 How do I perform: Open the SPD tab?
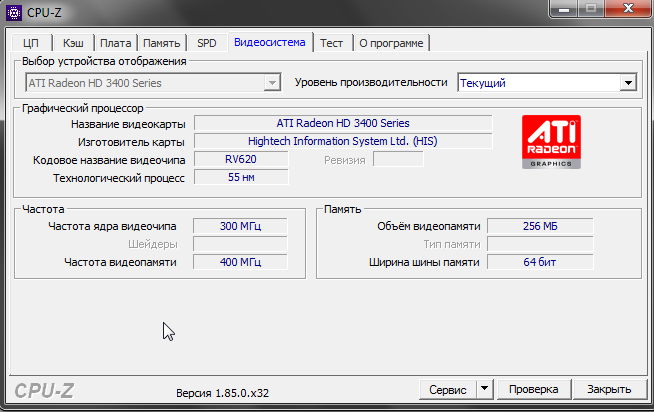point(207,43)
